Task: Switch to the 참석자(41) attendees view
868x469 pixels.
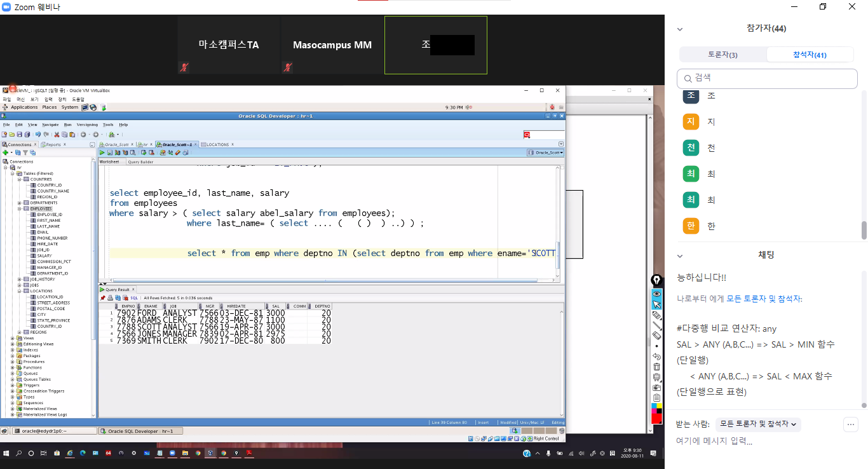Action: click(810, 55)
